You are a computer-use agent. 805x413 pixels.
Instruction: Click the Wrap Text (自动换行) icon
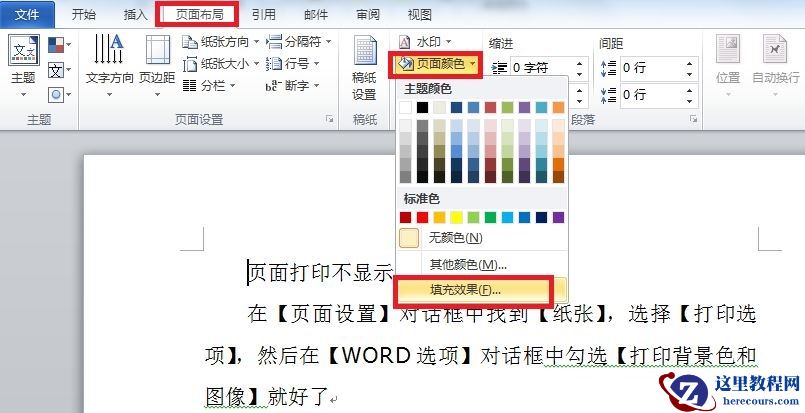(x=775, y=60)
